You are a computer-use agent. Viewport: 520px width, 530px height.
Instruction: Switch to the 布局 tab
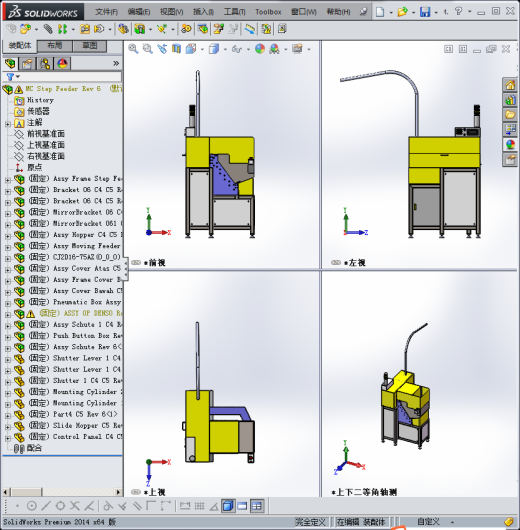[54, 46]
